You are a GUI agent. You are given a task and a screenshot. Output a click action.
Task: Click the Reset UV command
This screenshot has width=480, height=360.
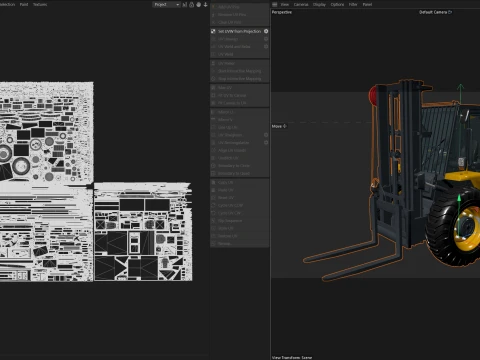coord(240,198)
